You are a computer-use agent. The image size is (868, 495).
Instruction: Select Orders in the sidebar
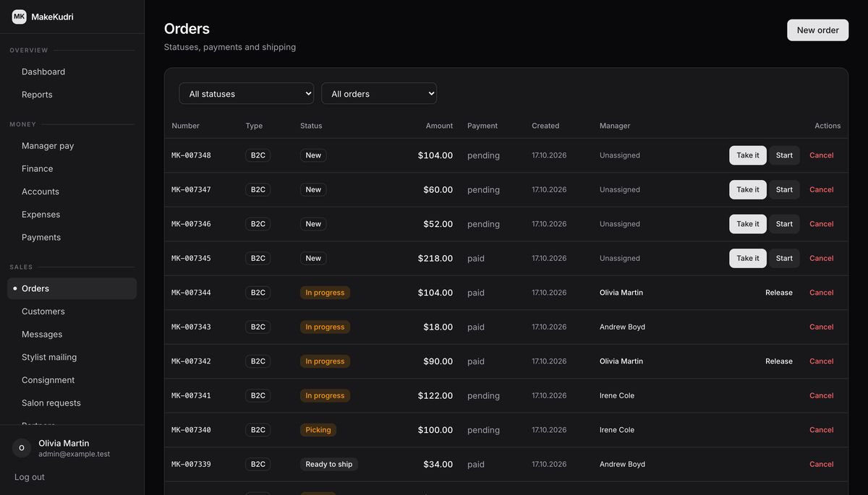click(x=72, y=288)
